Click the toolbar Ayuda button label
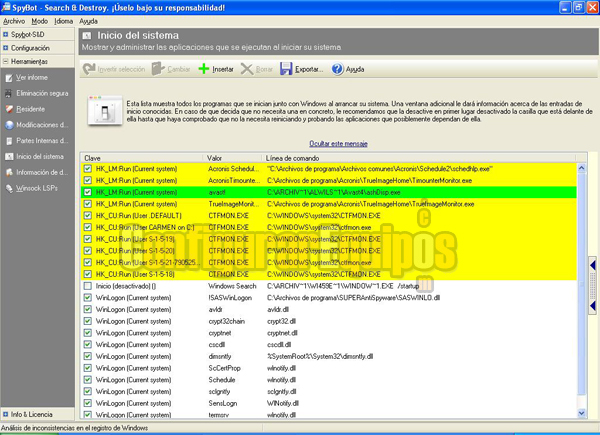The image size is (600, 435). [x=355, y=69]
